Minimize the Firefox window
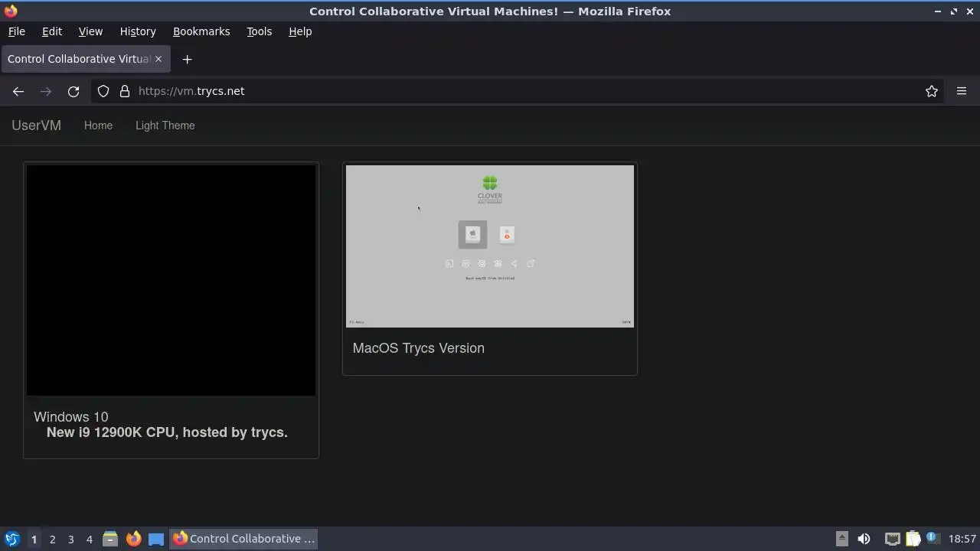 point(938,11)
